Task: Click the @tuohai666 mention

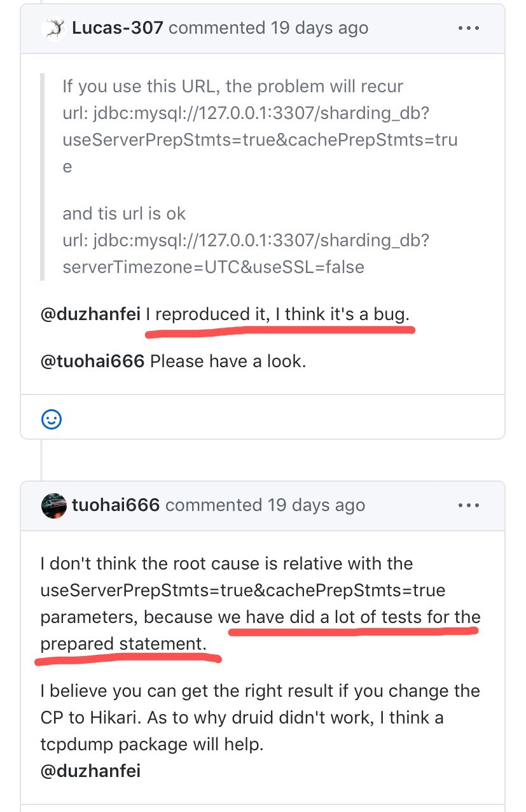Action: [93, 361]
